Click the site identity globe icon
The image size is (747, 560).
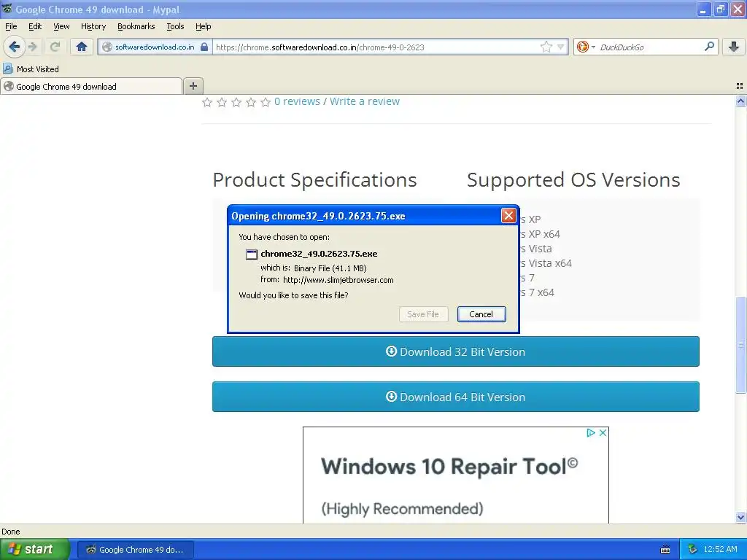pos(107,47)
